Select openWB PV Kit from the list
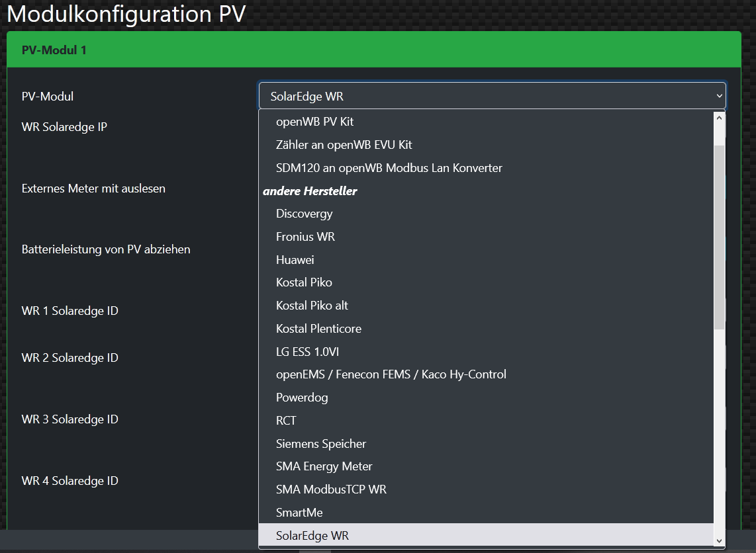 [314, 122]
